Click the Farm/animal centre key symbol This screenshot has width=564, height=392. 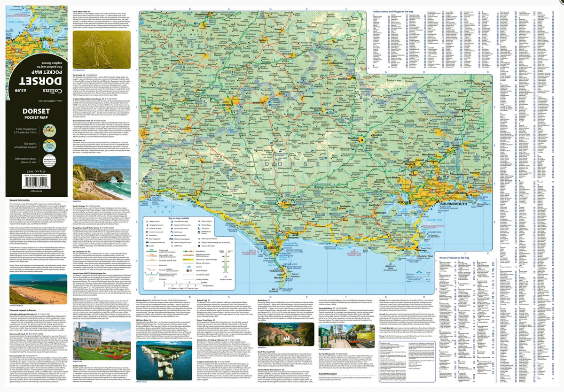point(172,229)
